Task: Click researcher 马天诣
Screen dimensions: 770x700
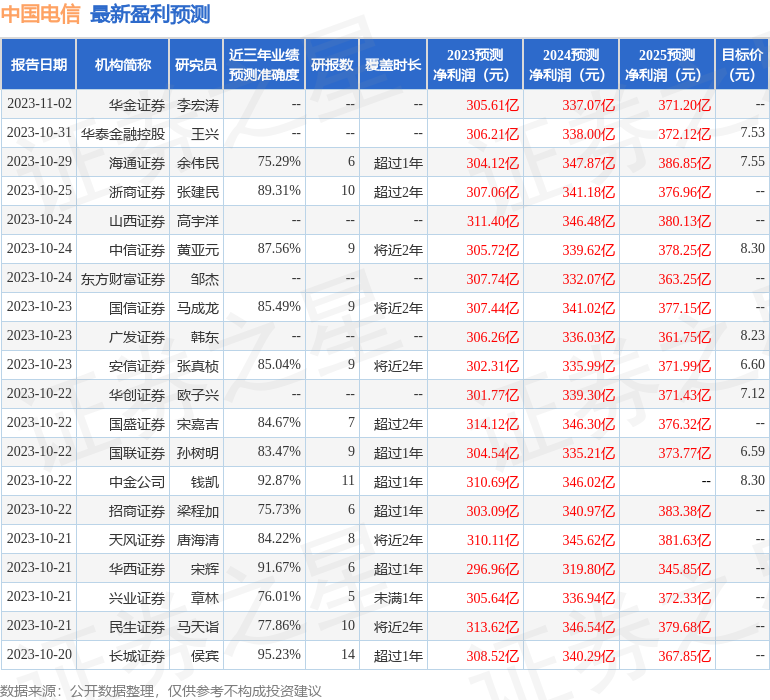Action: tap(198, 627)
